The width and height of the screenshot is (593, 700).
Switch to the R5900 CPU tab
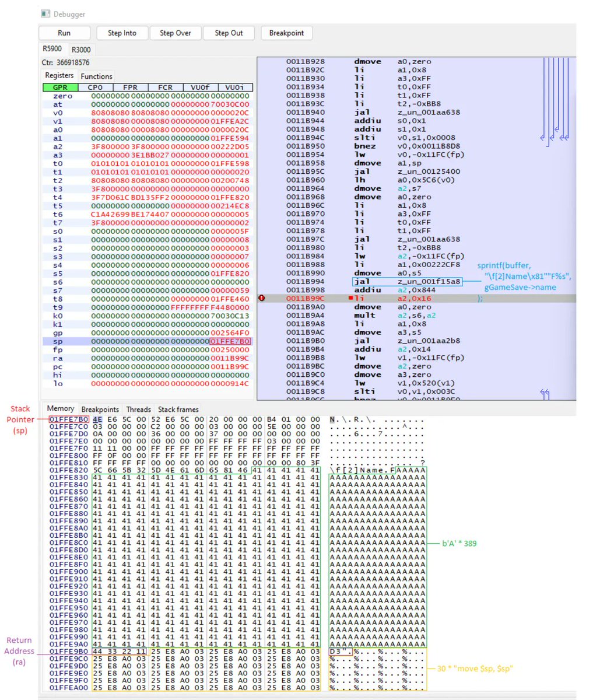pos(53,49)
